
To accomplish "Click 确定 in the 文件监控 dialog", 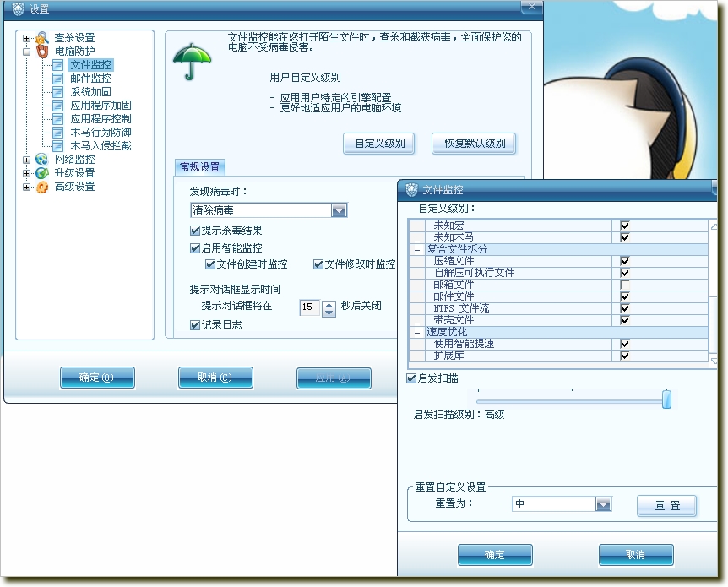I will tap(495, 555).
